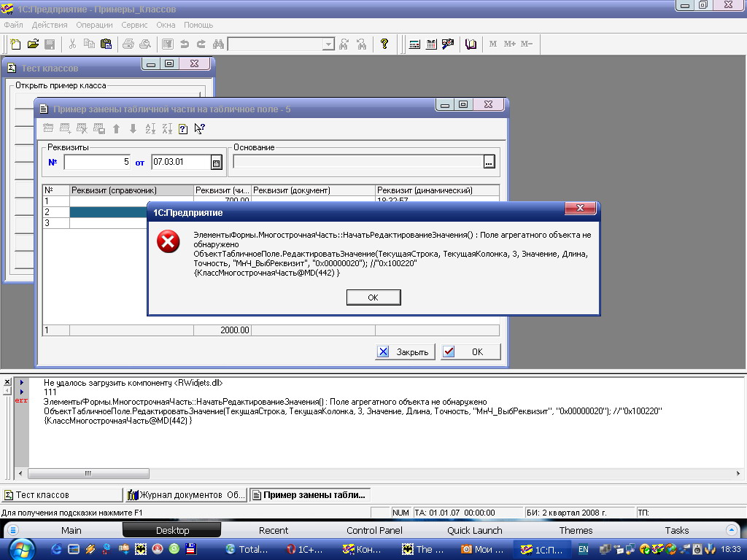Open the date picker next to 07.03.01
Image resolution: width=747 pixels, height=560 pixels.
click(216, 162)
